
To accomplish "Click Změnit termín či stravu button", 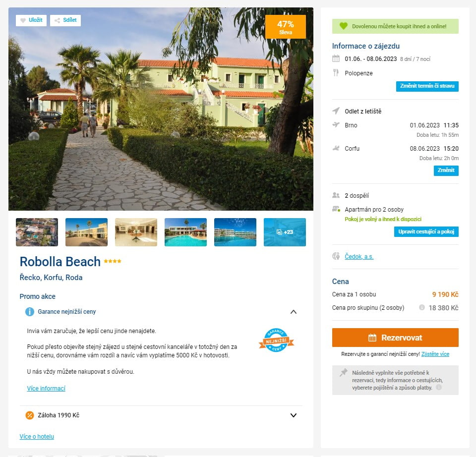I will 427,86.
